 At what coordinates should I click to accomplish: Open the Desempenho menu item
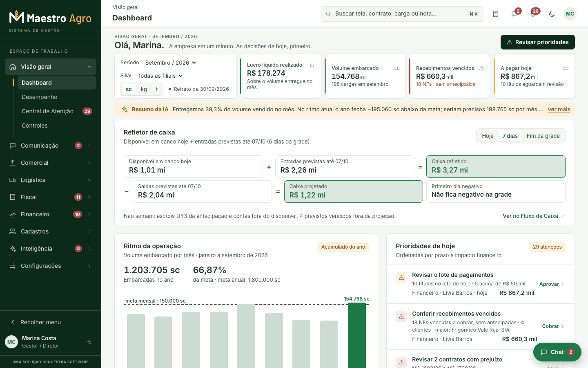57,97
